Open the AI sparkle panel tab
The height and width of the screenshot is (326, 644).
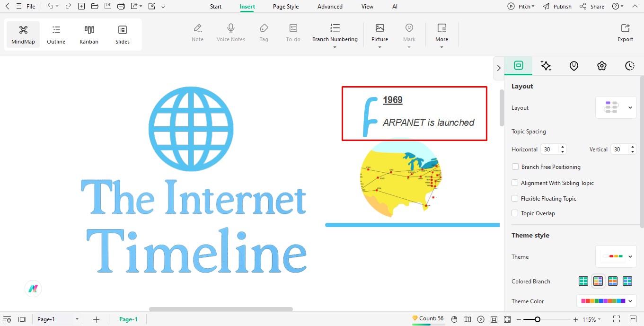tap(546, 66)
